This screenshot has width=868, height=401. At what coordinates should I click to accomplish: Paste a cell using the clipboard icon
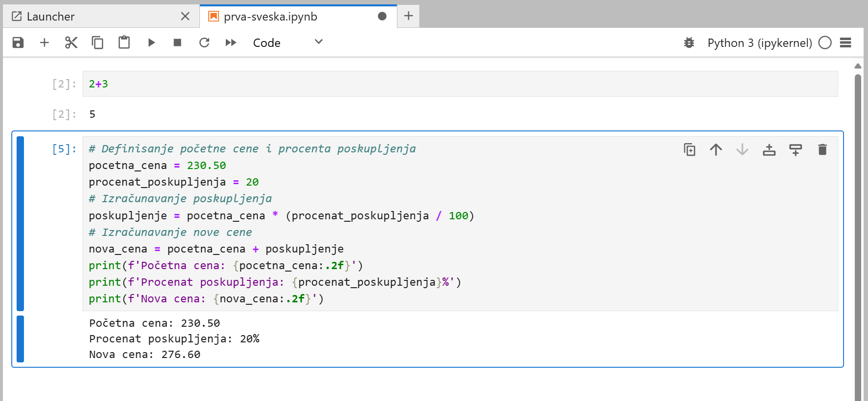[124, 42]
